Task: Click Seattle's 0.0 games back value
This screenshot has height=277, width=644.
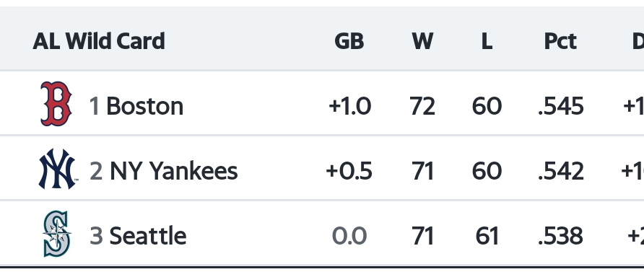Action: [349, 236]
